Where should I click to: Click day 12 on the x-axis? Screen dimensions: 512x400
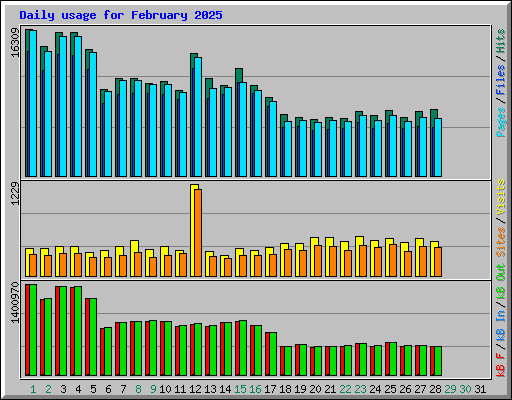195,389
